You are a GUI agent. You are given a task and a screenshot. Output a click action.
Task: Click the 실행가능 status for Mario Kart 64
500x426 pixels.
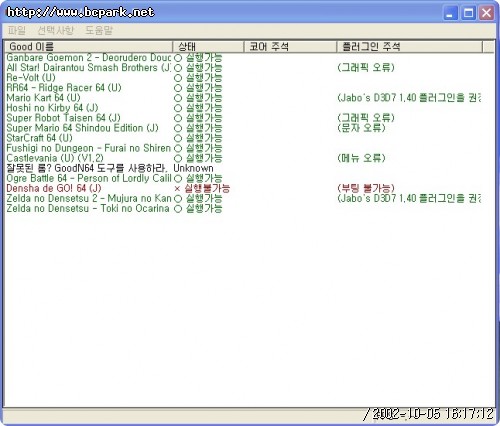pyautogui.click(x=198, y=98)
